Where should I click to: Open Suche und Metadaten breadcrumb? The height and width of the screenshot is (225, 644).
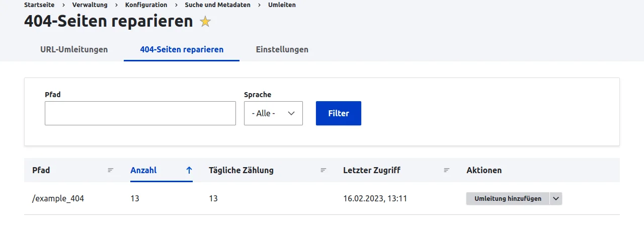coord(217,5)
